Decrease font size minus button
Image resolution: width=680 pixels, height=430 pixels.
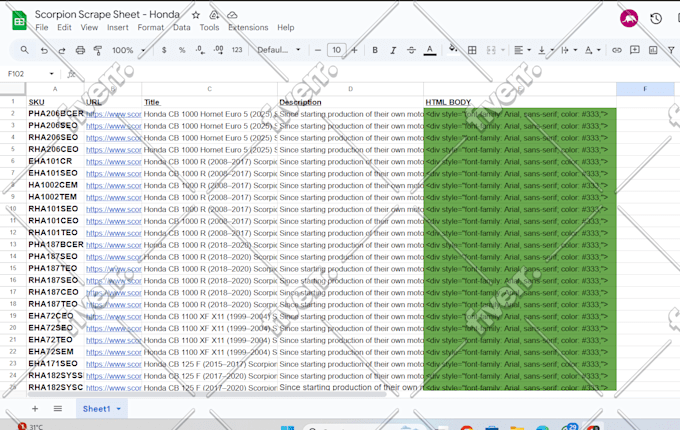click(x=318, y=50)
